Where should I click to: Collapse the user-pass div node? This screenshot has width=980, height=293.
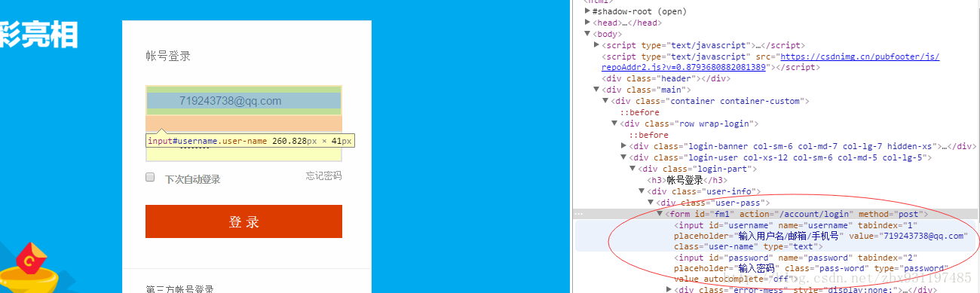pos(651,203)
